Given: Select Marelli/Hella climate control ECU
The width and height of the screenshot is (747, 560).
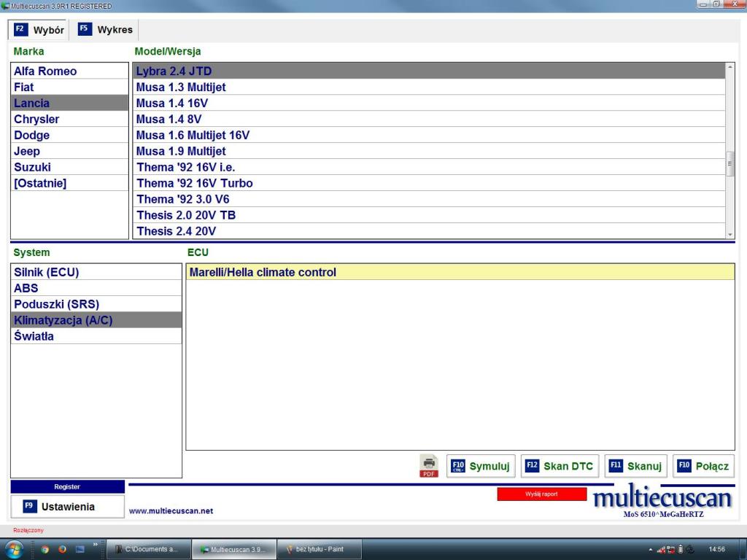Looking at the screenshot, I should (x=460, y=272).
